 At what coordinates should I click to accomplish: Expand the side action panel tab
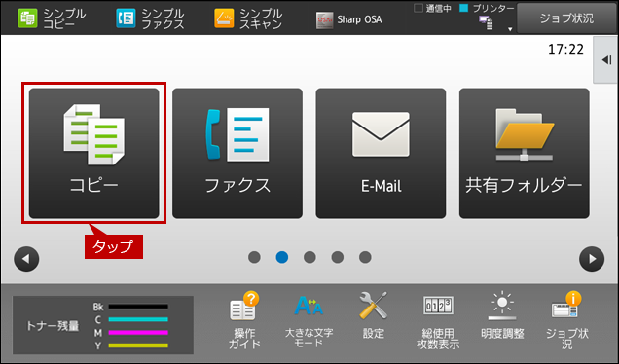[x=606, y=60]
